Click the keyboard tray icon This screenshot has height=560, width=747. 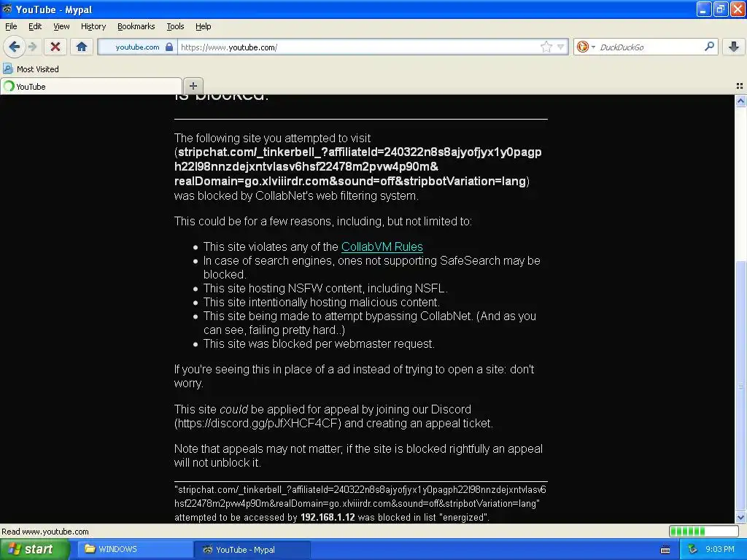665,550
